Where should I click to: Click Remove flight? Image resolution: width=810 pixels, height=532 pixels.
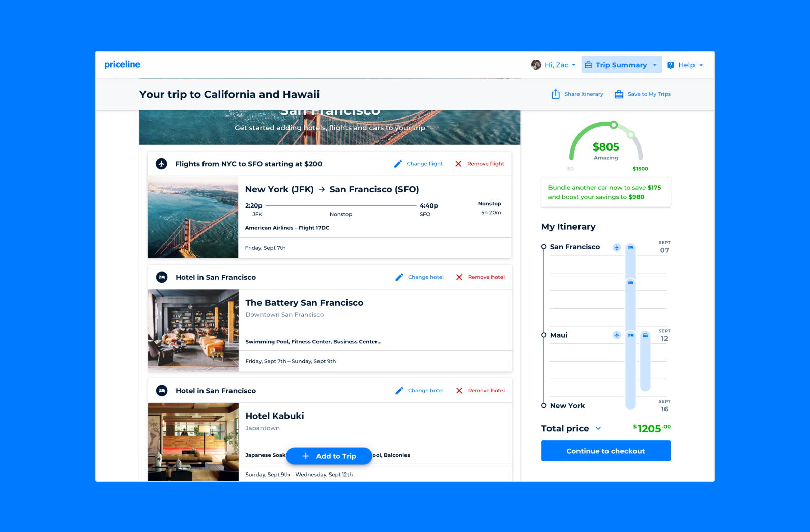pos(485,164)
